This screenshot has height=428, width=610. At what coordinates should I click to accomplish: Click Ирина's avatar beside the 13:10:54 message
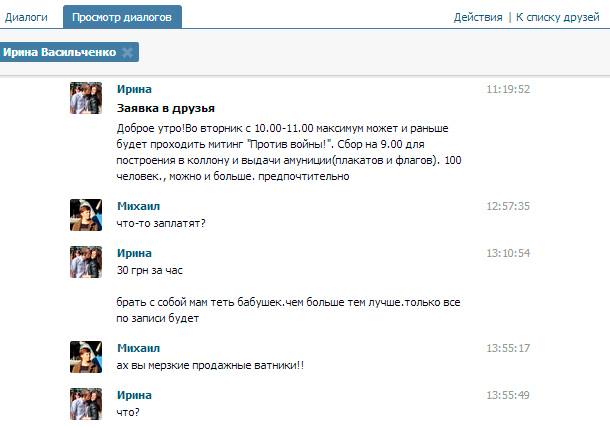tap(85, 262)
